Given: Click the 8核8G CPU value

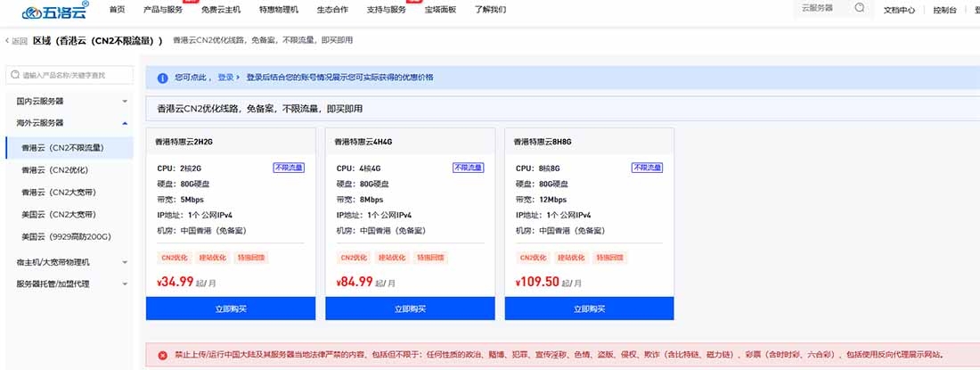Looking at the screenshot, I should coord(550,169).
